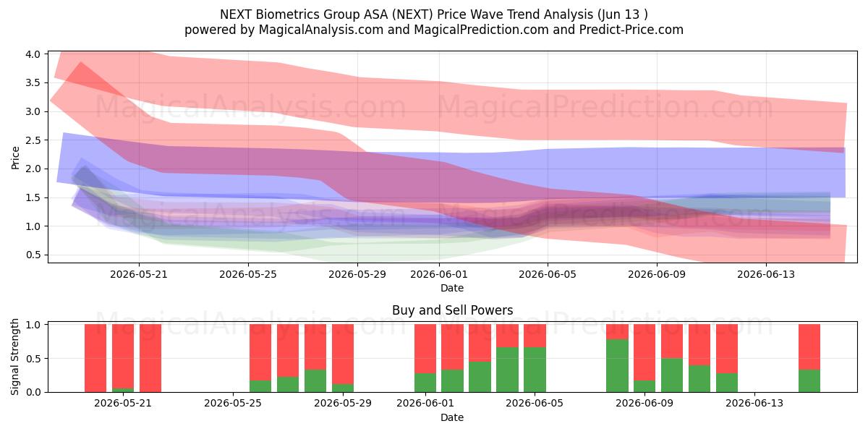Click the 2026-05-21 date tick of the price chart
The image size is (868, 434).
click(x=139, y=274)
